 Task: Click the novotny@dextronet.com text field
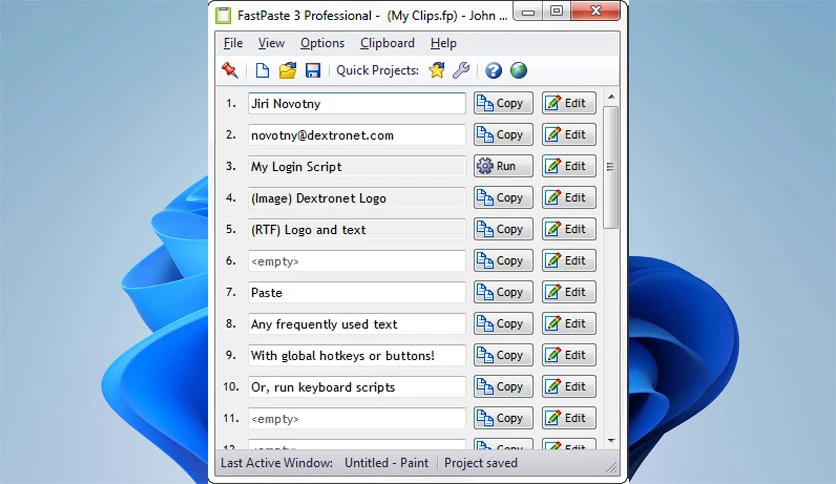357,135
